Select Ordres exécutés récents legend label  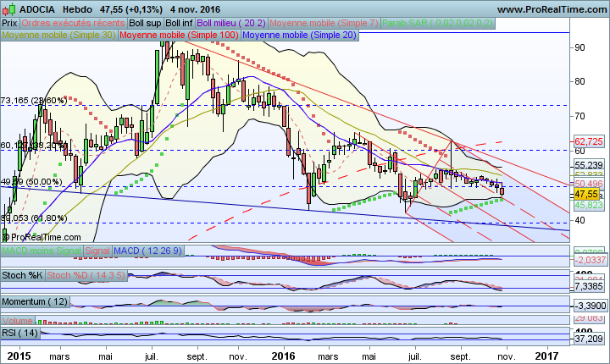pos(73,23)
